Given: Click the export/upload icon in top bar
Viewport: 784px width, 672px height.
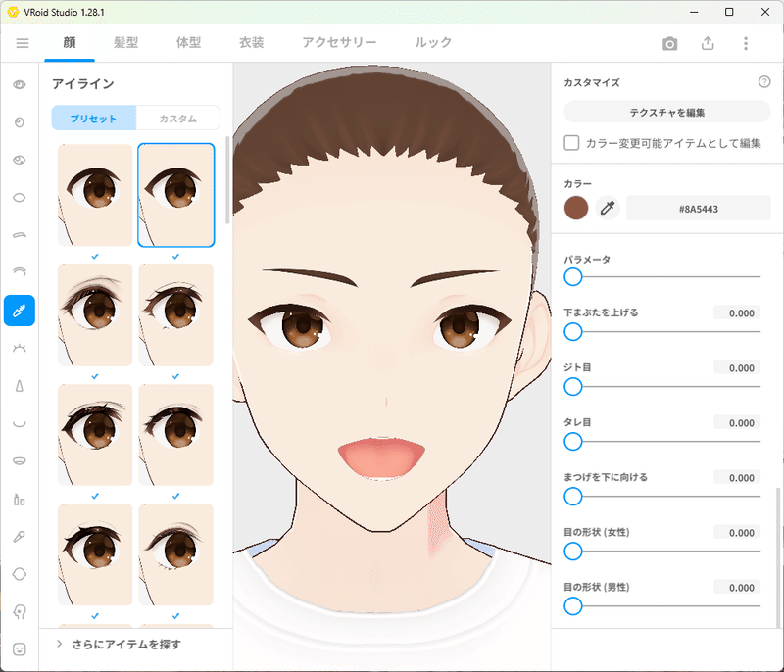Looking at the screenshot, I should tap(708, 43).
